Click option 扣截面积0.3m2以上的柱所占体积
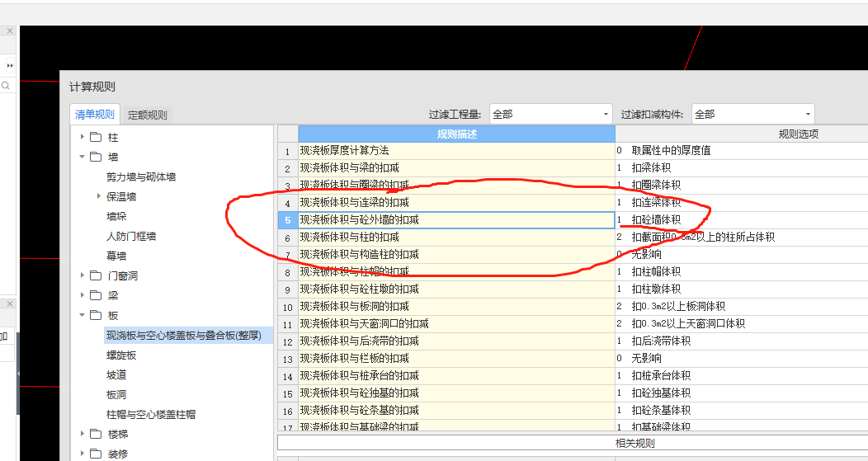The image size is (868, 461). point(703,237)
